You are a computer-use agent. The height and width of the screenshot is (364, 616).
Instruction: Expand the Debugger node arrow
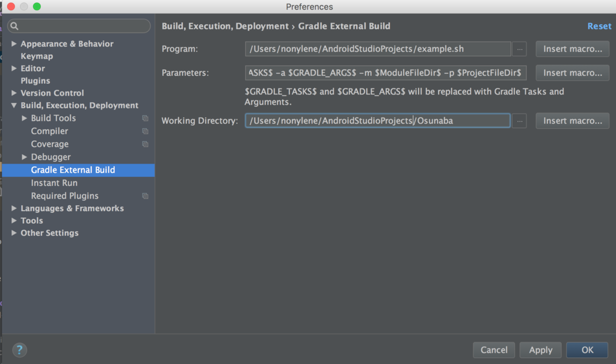[x=24, y=157]
